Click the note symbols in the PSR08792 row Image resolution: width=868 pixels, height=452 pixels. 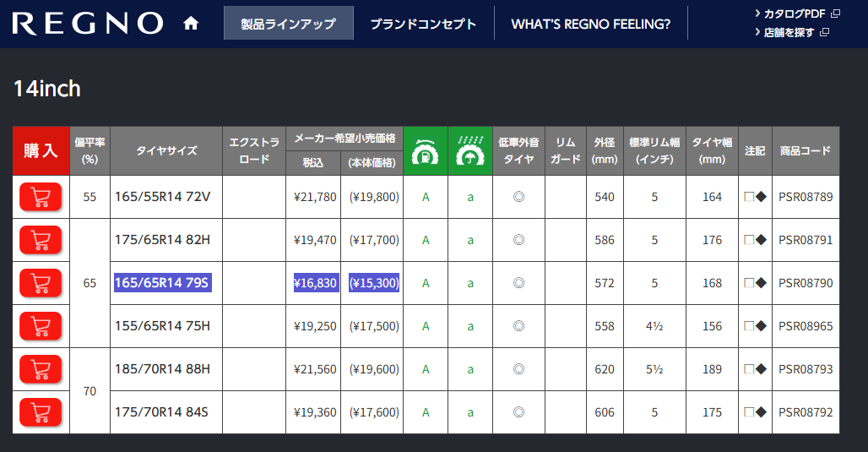pyautogui.click(x=755, y=412)
